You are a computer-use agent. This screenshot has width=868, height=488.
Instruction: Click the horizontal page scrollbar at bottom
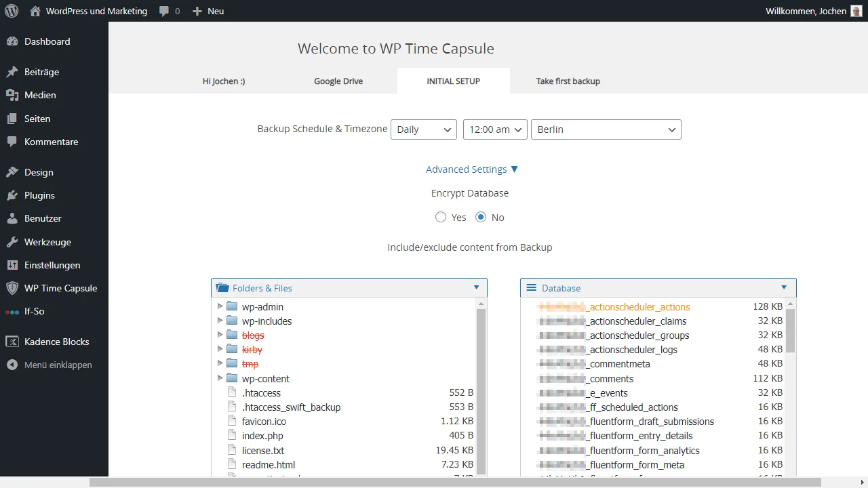[455, 483]
